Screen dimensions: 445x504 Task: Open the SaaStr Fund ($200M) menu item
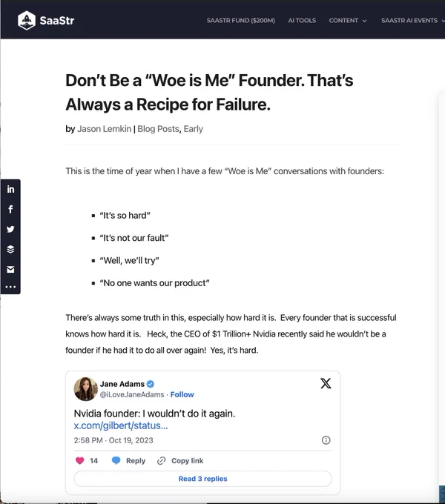[241, 20]
